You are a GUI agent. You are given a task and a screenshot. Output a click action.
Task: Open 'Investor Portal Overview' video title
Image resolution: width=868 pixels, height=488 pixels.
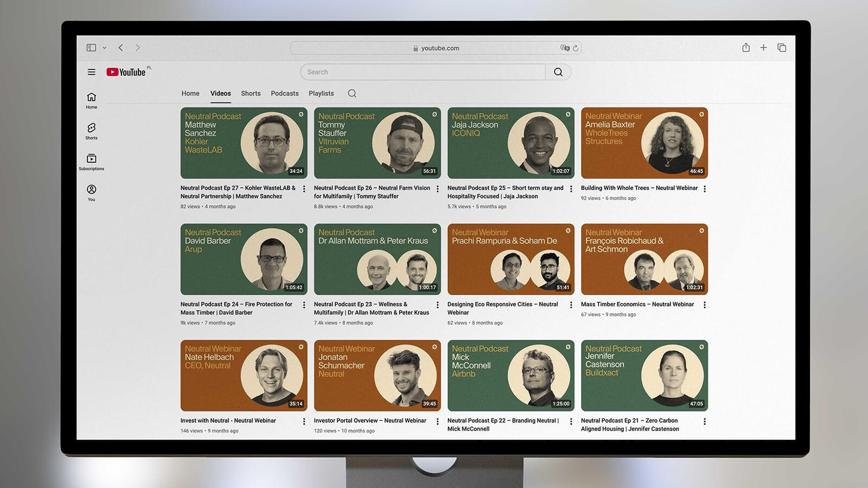[x=370, y=421]
